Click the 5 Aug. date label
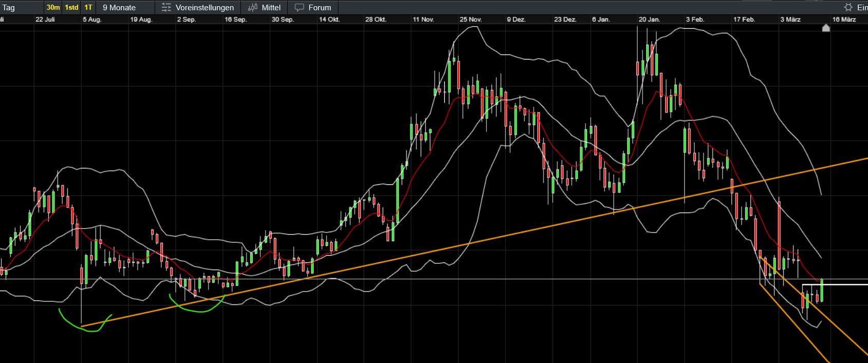This screenshot has width=868, height=363. coord(92,20)
